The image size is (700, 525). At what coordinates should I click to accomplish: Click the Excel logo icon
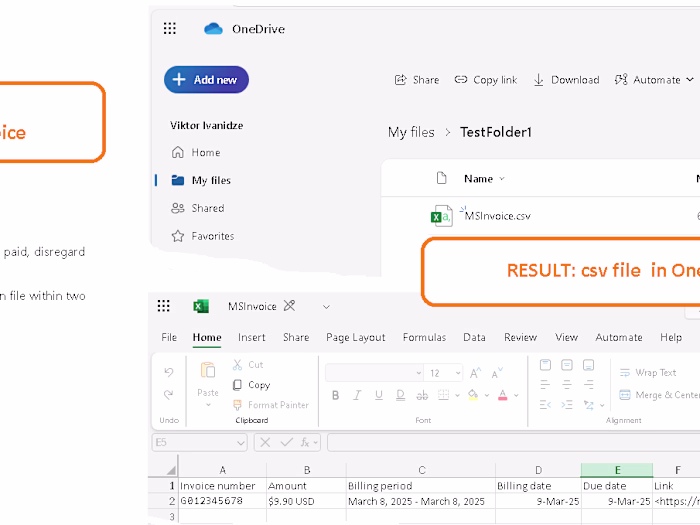click(x=201, y=306)
